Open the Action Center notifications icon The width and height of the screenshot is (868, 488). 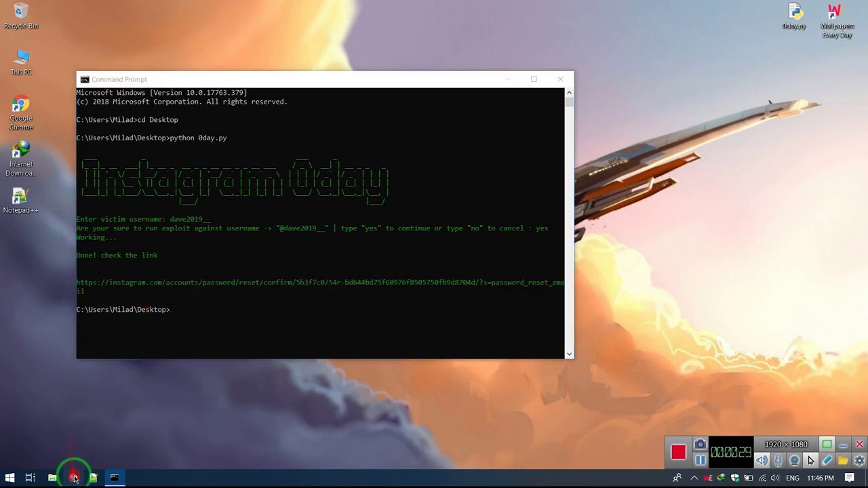click(850, 478)
